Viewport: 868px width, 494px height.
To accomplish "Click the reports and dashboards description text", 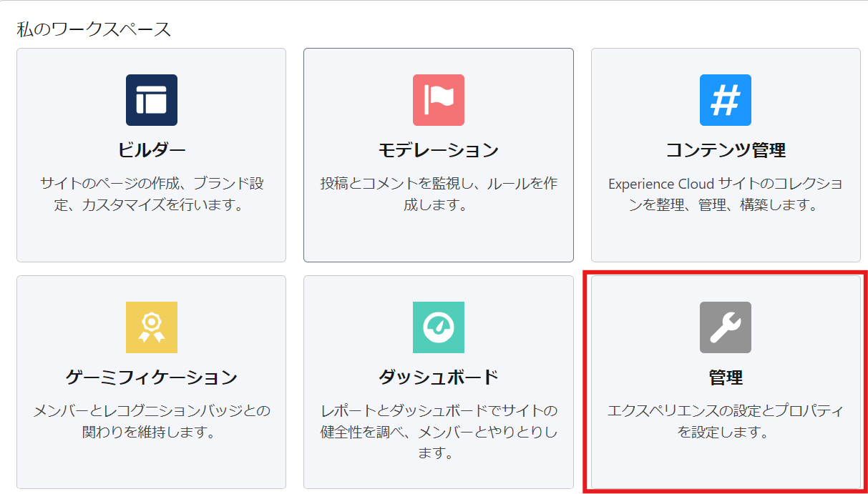I will coord(438,432).
